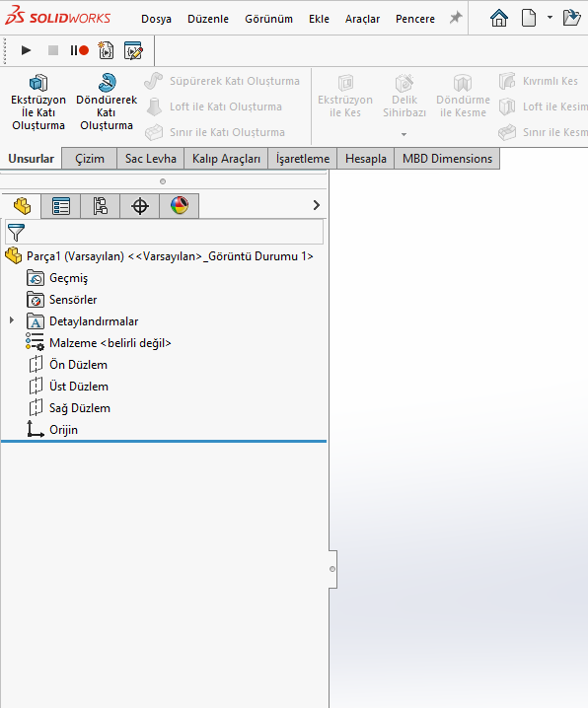Open the PropertyManager tab icon
This screenshot has width=588, height=708.
pos(61,206)
